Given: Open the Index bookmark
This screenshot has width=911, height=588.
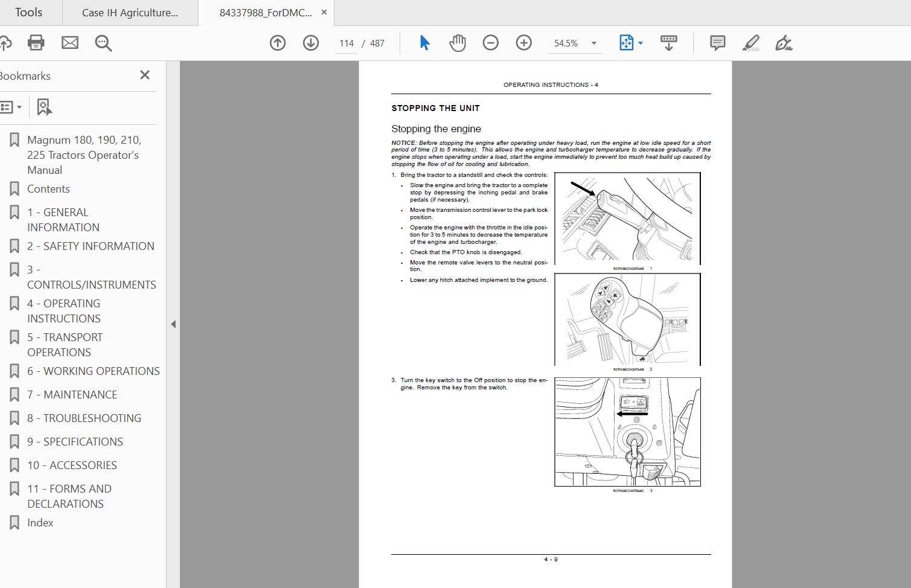Looking at the screenshot, I should 40,523.
